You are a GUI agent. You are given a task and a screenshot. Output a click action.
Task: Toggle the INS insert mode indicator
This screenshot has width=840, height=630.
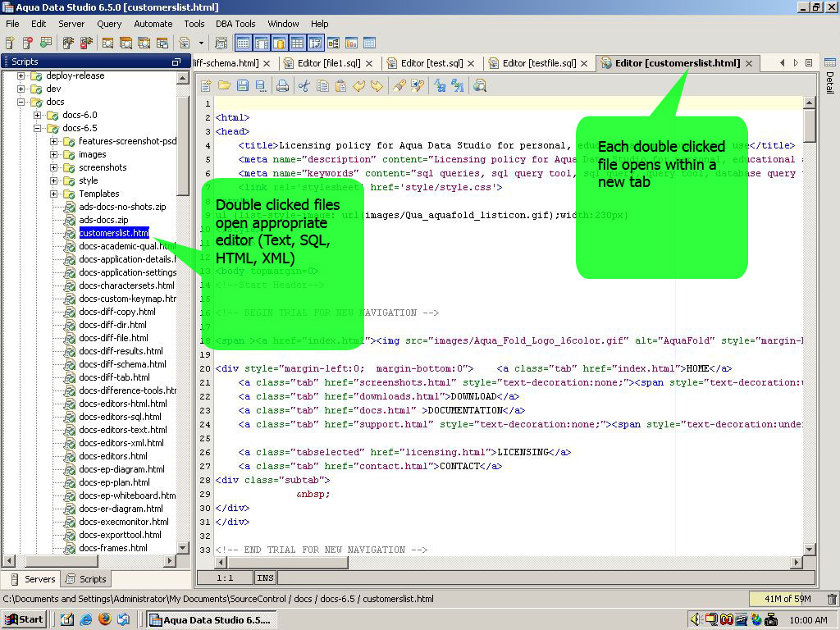pyautogui.click(x=265, y=578)
